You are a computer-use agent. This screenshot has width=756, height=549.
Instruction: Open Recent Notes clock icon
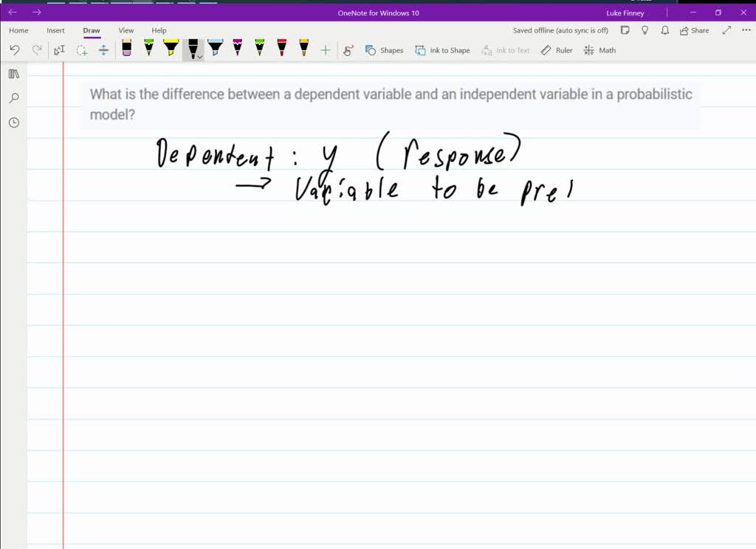(x=13, y=122)
